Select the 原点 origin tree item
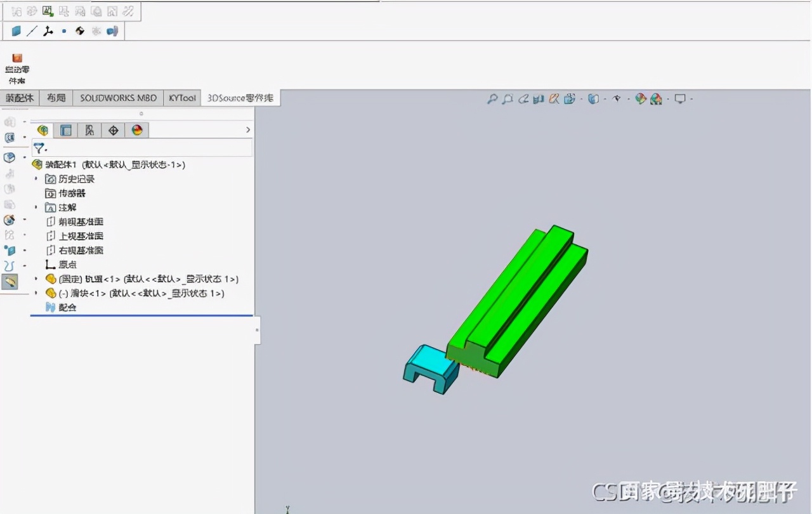Image resolution: width=812 pixels, height=514 pixels. [61, 265]
